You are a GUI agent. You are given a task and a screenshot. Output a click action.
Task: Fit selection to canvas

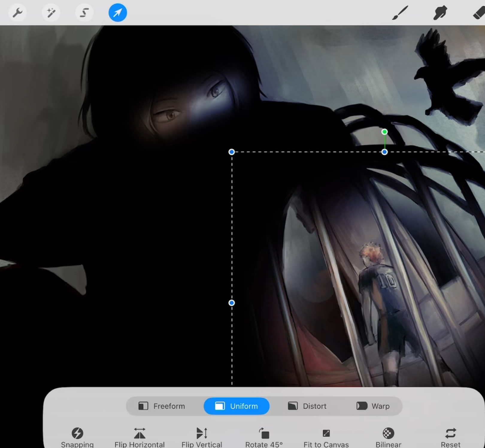[326, 438]
